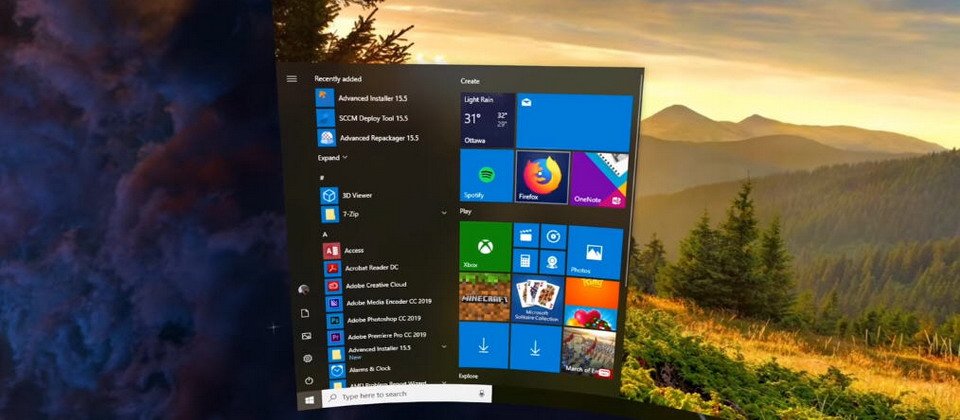Expand the 7-Zip folder
960x420 pixels.
[x=443, y=213]
